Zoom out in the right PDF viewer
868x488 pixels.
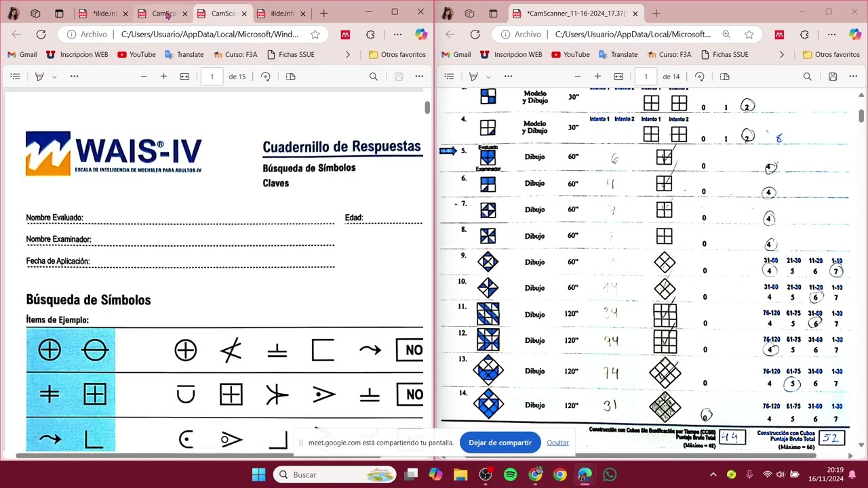pos(578,77)
